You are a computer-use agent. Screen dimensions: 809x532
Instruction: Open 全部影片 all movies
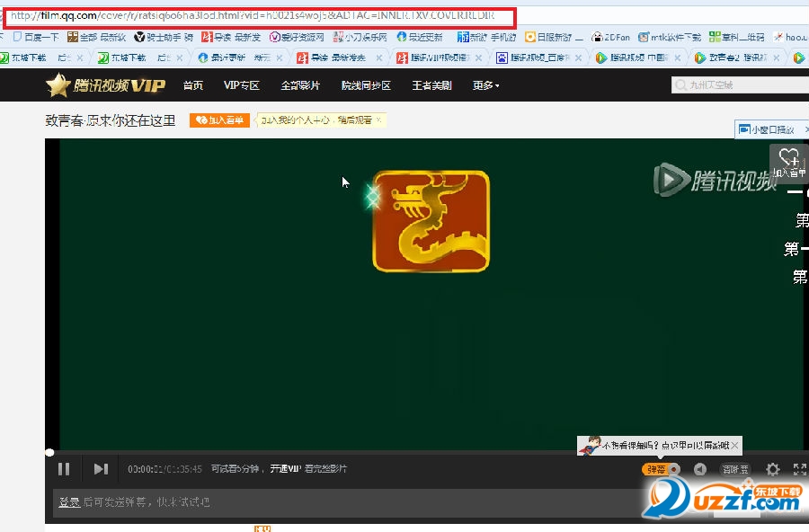300,85
